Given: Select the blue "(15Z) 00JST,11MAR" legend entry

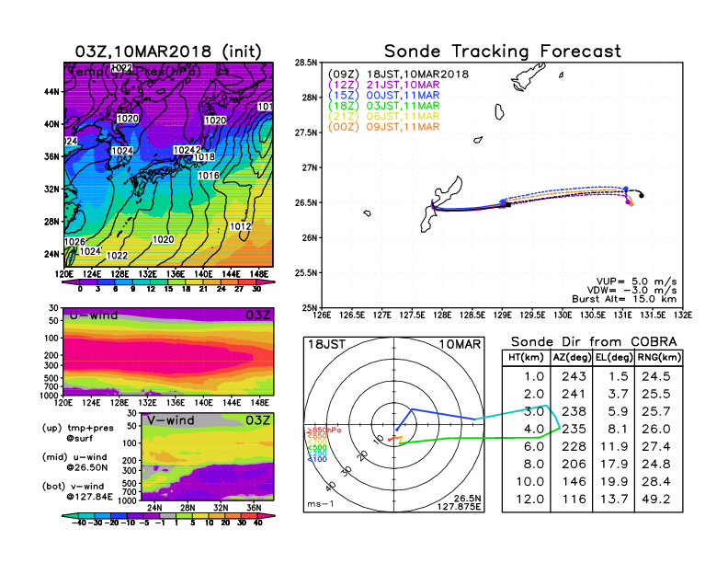Looking at the screenshot, I should (384, 96).
